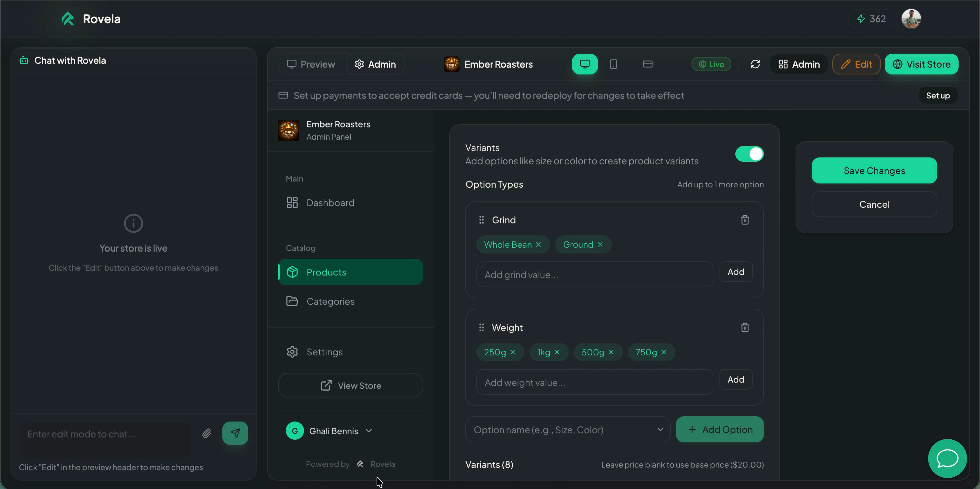Open the Option name dropdown
The width and height of the screenshot is (980, 489).
[x=568, y=430]
